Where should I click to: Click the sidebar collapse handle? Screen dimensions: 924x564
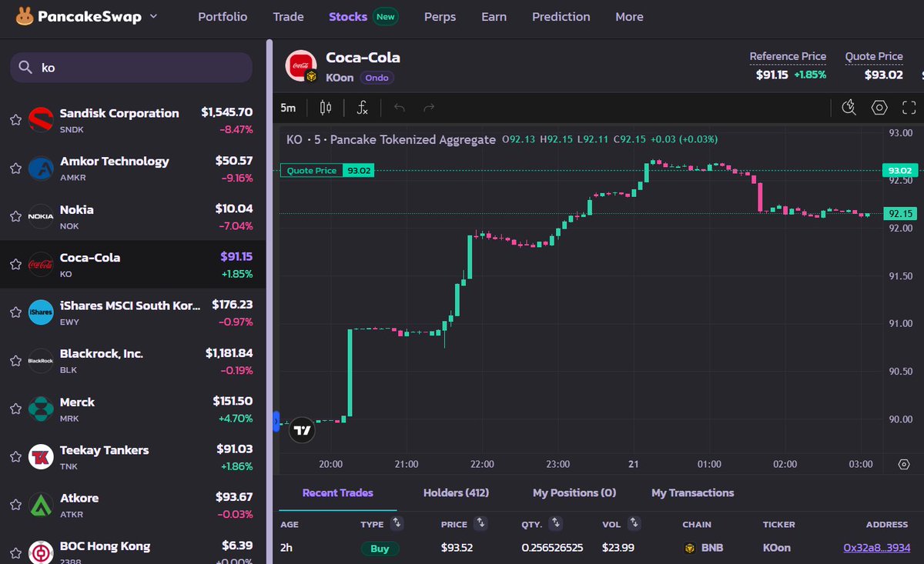click(x=276, y=422)
